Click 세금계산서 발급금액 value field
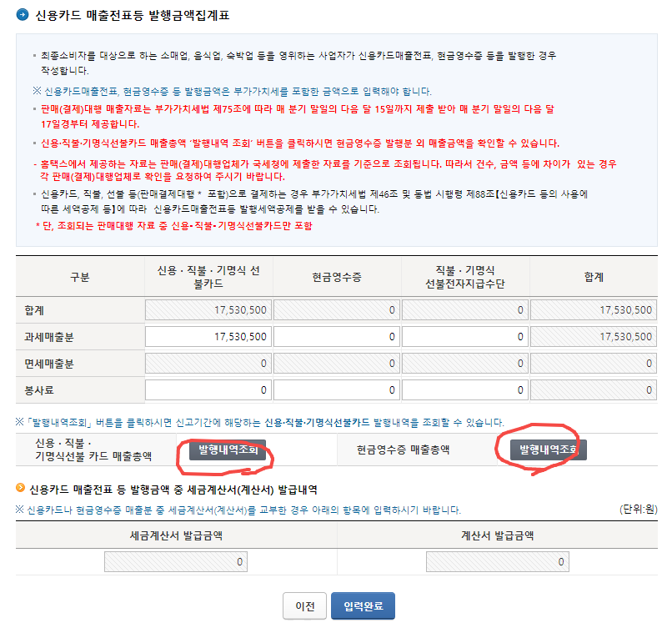This screenshot has width=672, height=638. pyautogui.click(x=176, y=561)
